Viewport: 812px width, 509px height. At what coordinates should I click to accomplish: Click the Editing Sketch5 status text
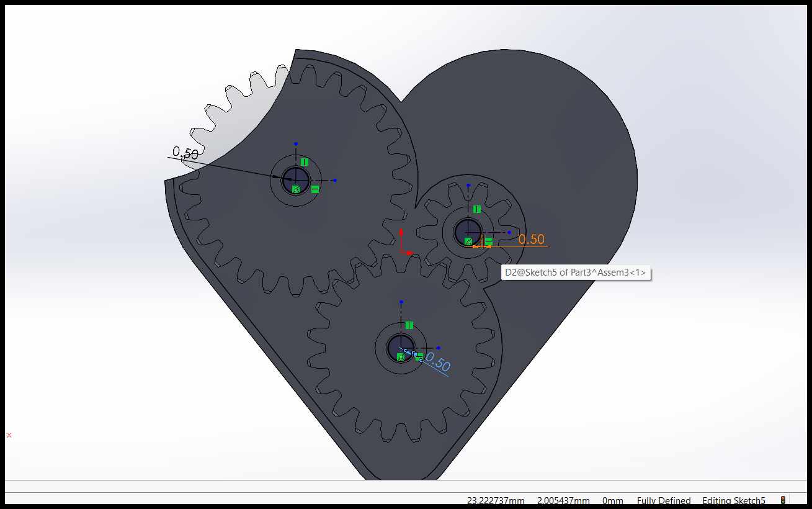[734, 501]
